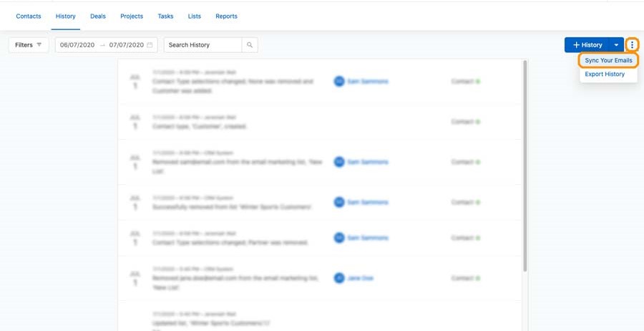Focus the Search History field
This screenshot has width=644, height=331.
203,45
